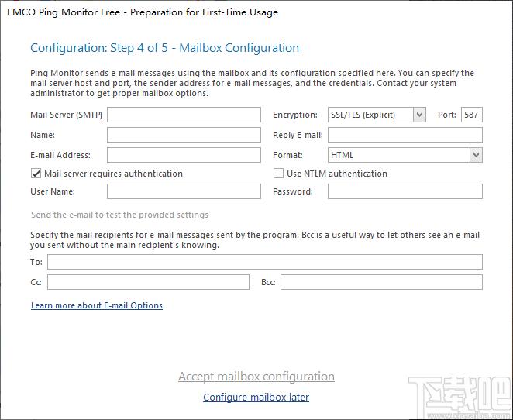Open the Encryption dropdown
Image resolution: width=513 pixels, height=420 pixels.
coord(419,115)
